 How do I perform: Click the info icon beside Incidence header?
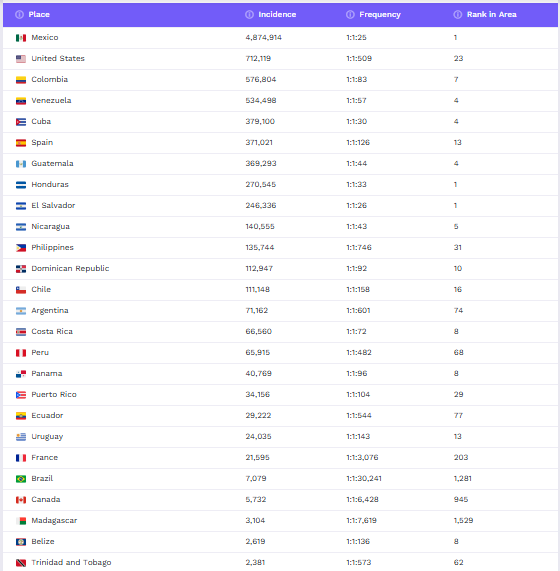pyautogui.click(x=249, y=15)
